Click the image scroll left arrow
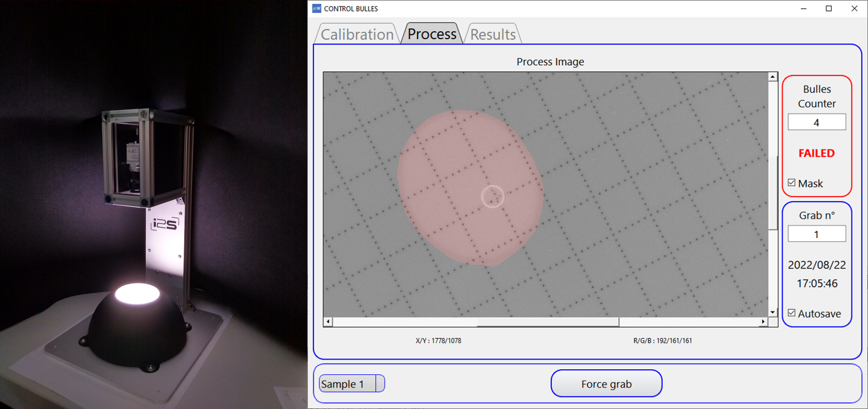Viewport: 868px width, 409px height. click(x=328, y=321)
